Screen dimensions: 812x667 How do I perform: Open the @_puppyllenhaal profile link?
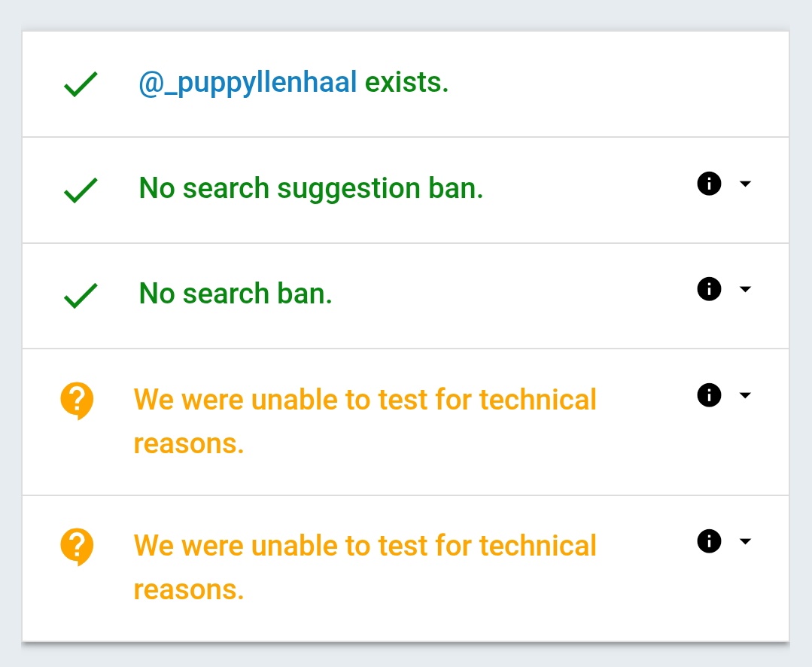[x=248, y=83]
